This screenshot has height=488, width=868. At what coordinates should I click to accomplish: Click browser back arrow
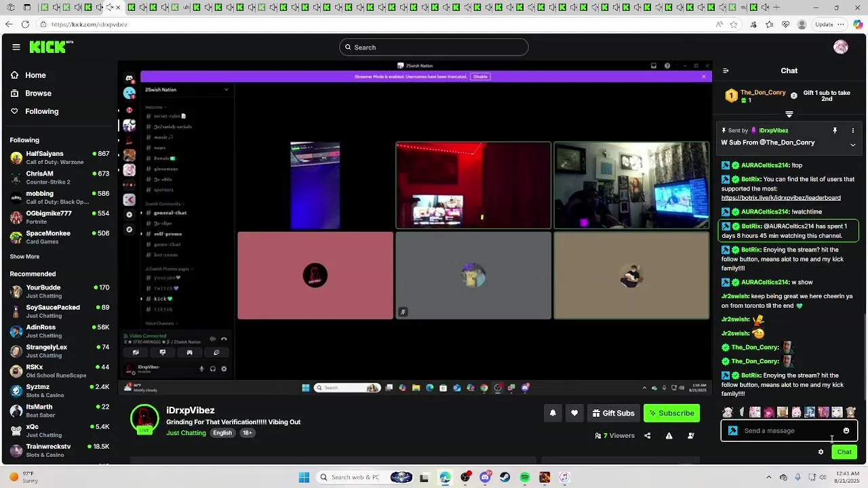pos(8,24)
